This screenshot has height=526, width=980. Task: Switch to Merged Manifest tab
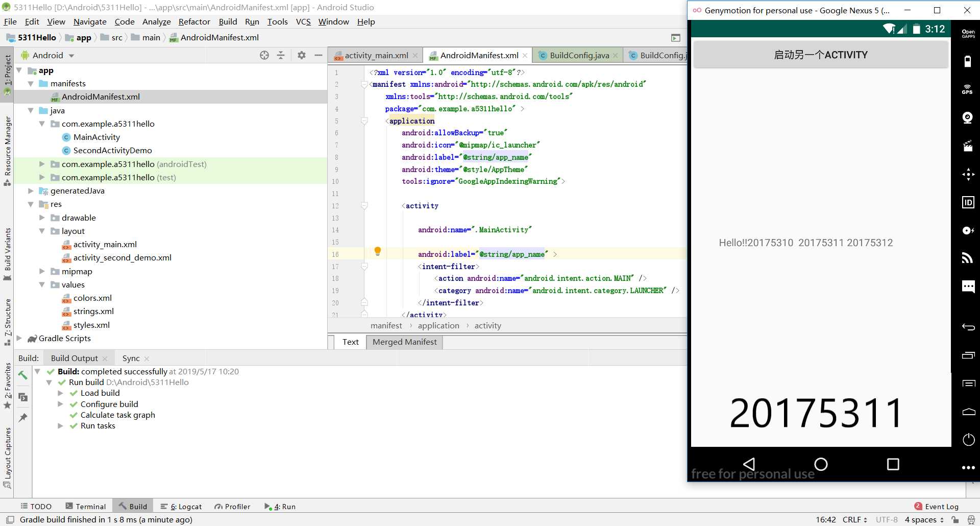pyautogui.click(x=404, y=342)
